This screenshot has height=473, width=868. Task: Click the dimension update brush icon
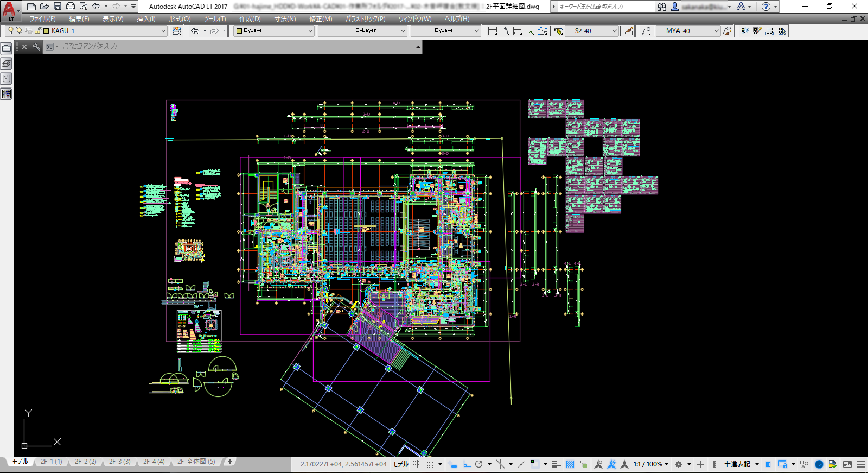(x=558, y=31)
